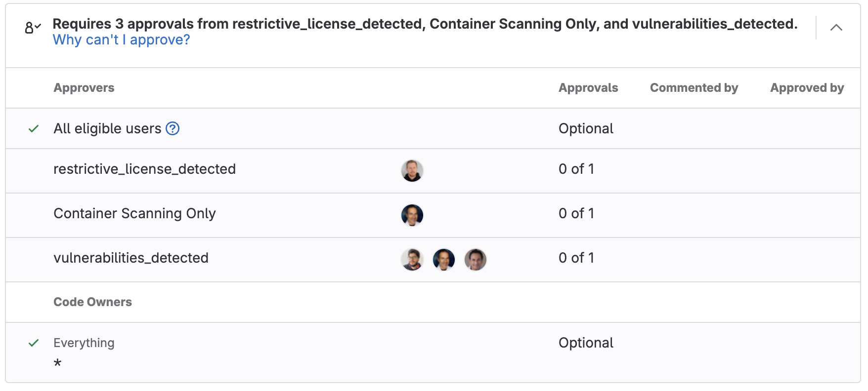
Task: Click the Container Scanning Only approver avatar
Action: (412, 215)
